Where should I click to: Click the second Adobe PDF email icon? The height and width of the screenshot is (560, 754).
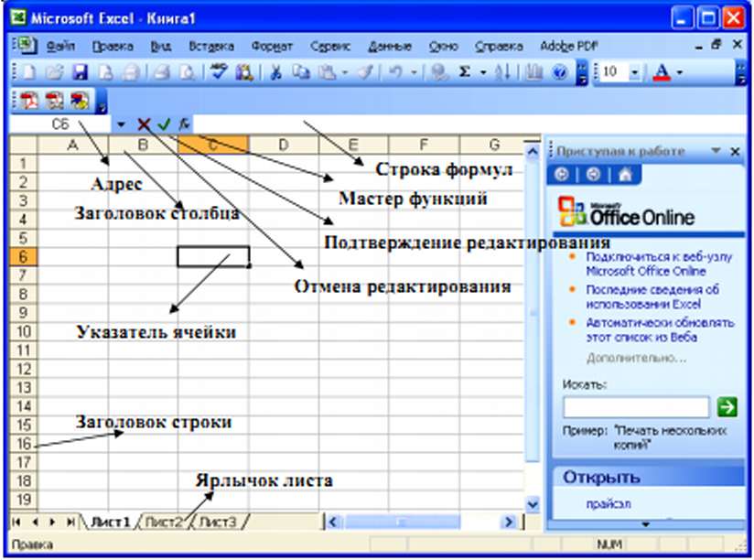click(x=55, y=101)
